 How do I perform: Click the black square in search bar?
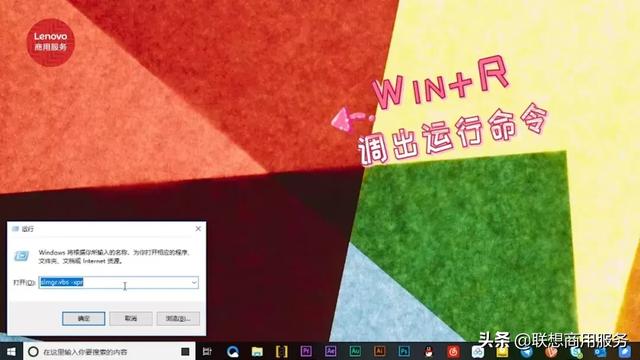[x=185, y=351]
